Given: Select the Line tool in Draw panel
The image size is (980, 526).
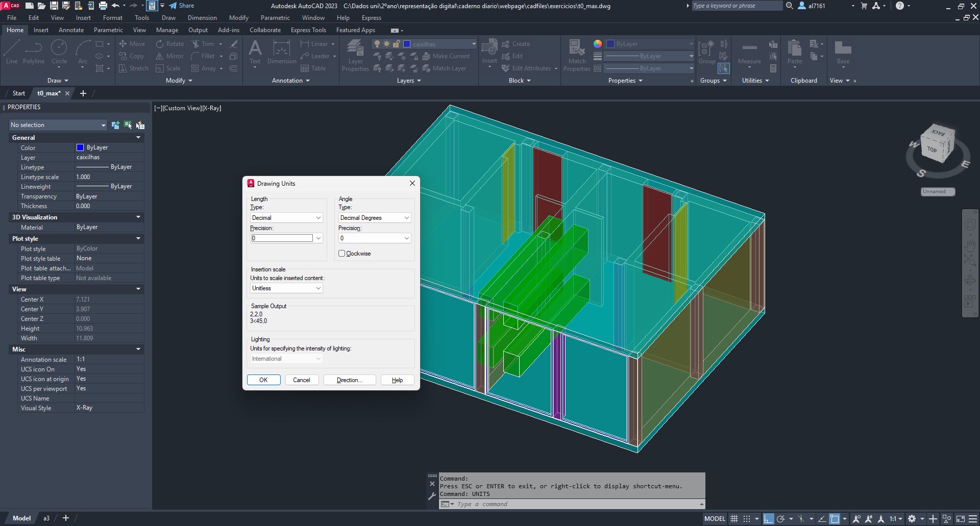Looking at the screenshot, I should click(12, 52).
